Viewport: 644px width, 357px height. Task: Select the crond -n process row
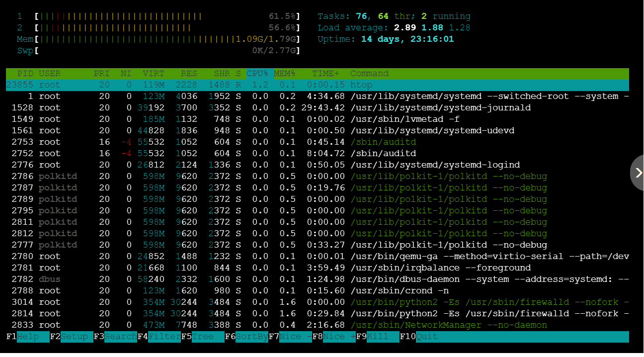pyautogui.click(x=318, y=291)
